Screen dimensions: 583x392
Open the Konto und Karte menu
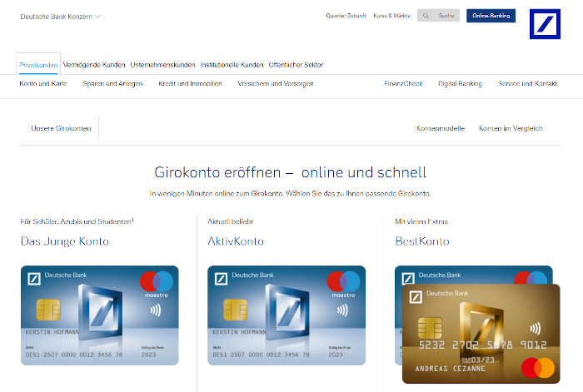coord(43,83)
